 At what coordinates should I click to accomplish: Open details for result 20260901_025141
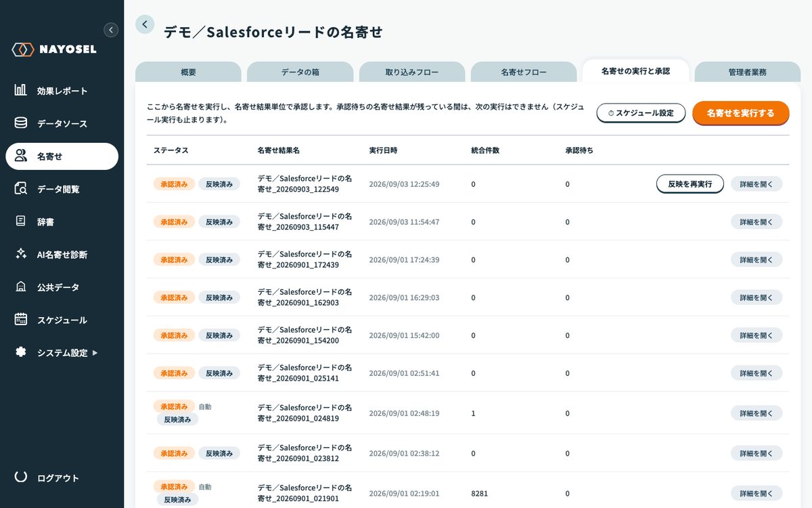tap(757, 373)
